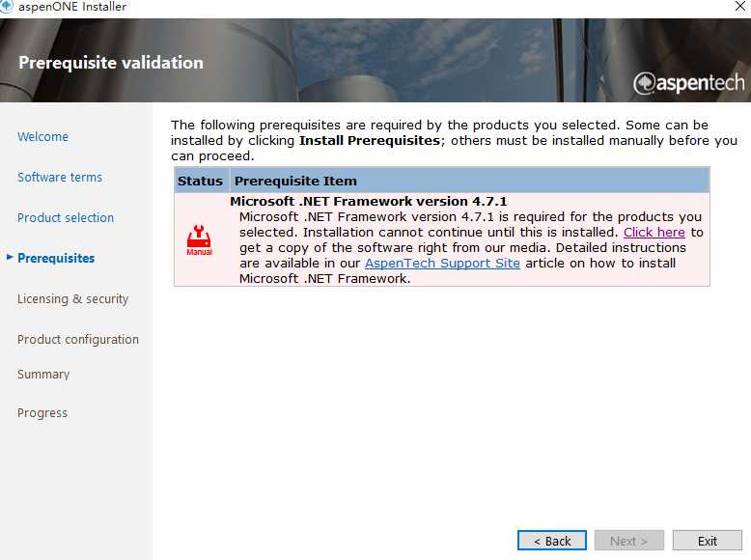Select Product configuration step

78,339
